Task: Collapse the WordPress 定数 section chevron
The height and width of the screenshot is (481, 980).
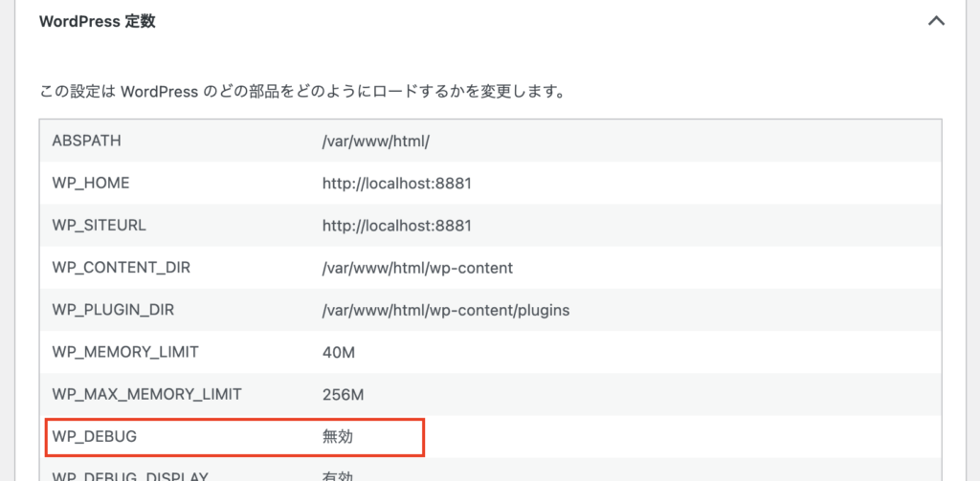Action: (936, 22)
